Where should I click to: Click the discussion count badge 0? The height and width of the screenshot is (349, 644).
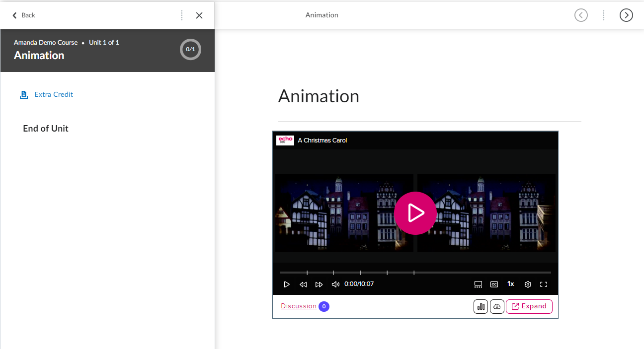tap(324, 306)
